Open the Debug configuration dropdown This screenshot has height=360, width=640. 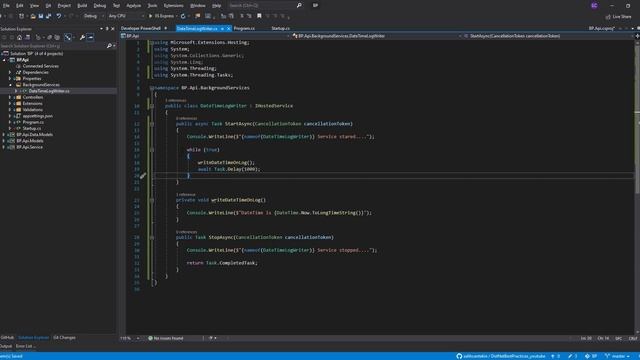(x=93, y=16)
